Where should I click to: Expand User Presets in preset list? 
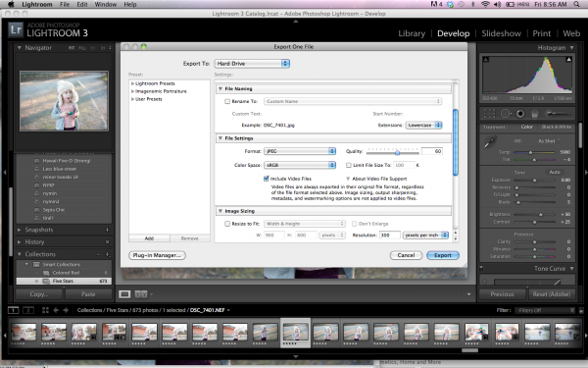coord(132,99)
